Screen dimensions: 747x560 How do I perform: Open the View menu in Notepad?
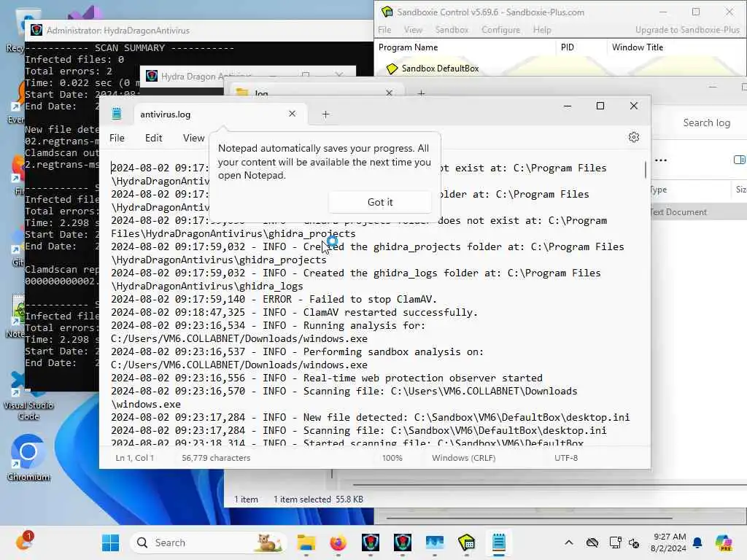click(x=193, y=138)
